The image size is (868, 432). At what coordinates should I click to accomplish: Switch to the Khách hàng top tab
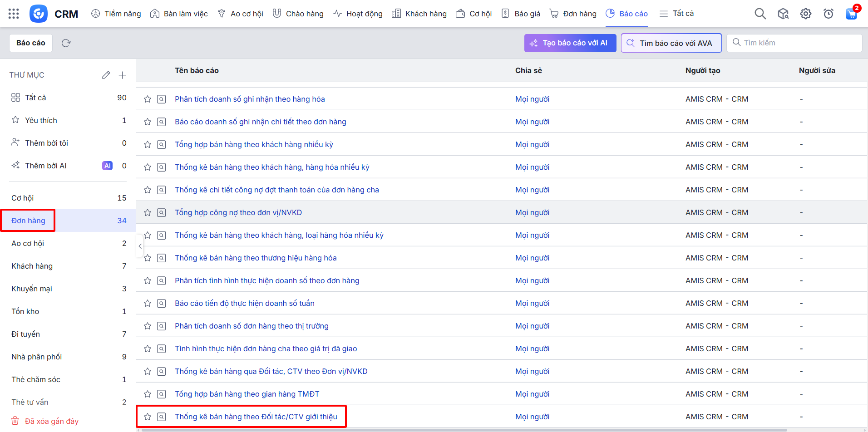419,14
